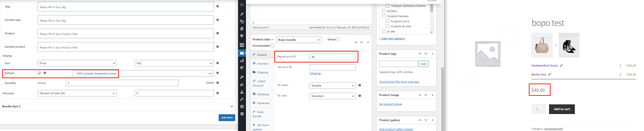Open Media icon in admin sidebar

tap(242, 21)
